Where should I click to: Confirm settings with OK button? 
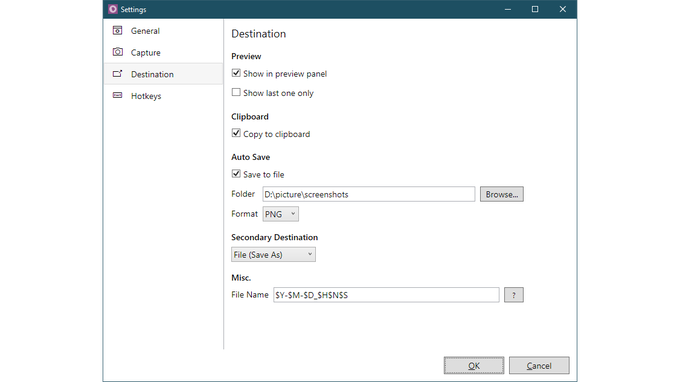pyautogui.click(x=474, y=366)
